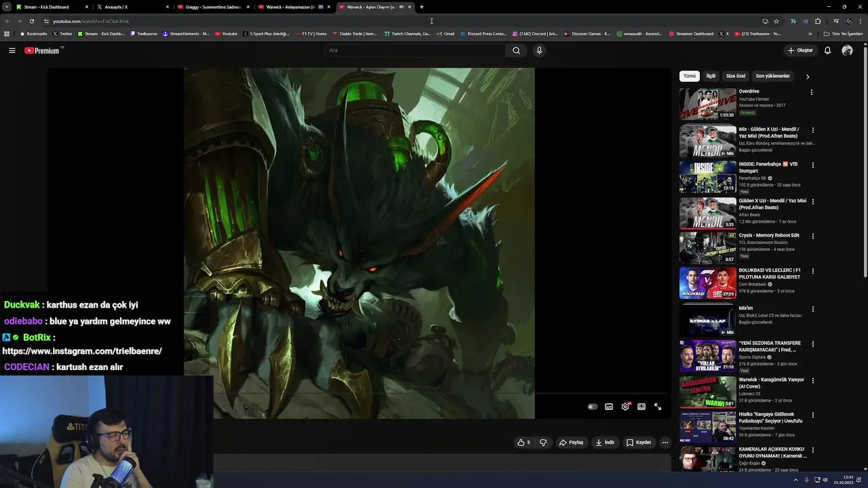
Task: Switch to Warwick - Anlayamazsın tab
Action: (294, 7)
